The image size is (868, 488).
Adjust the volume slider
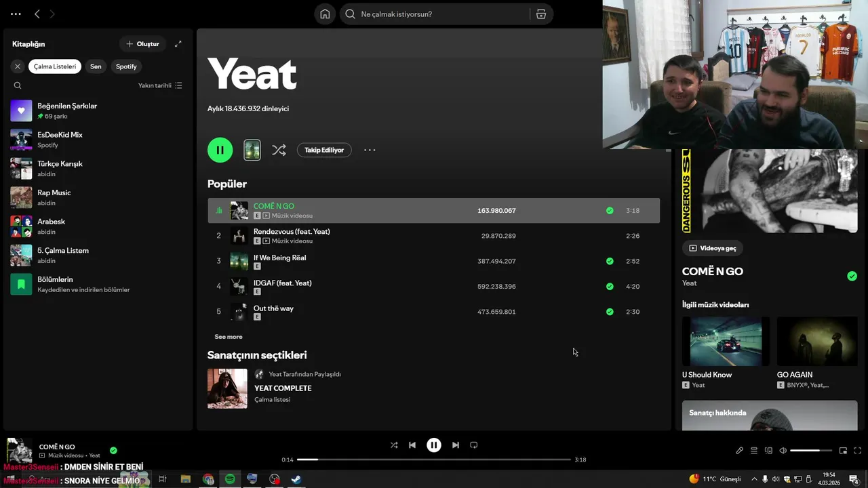click(x=810, y=451)
